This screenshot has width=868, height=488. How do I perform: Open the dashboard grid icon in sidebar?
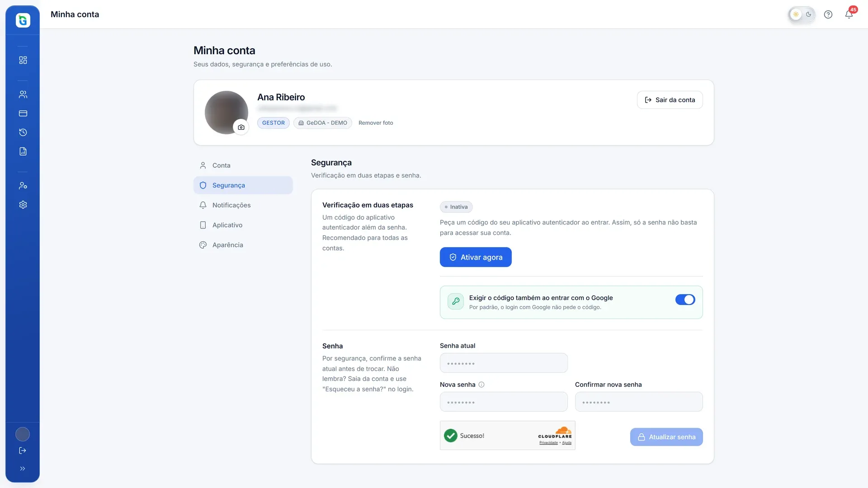point(23,60)
